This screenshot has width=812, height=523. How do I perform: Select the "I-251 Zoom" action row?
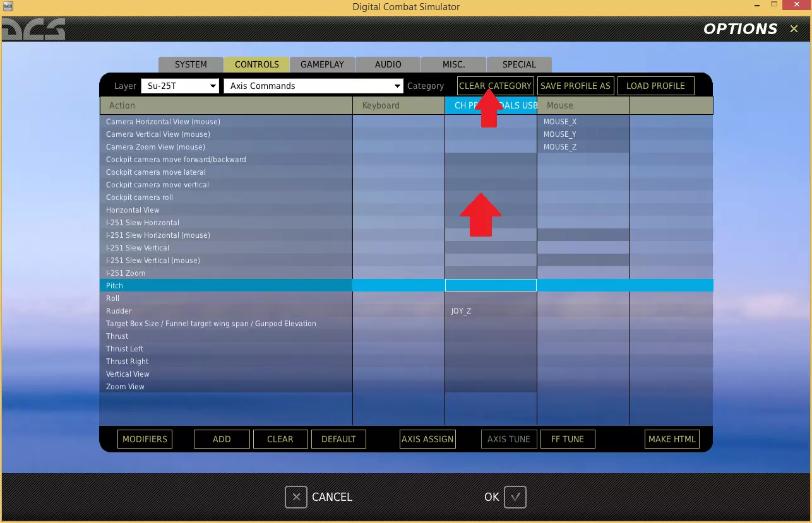[226, 273]
